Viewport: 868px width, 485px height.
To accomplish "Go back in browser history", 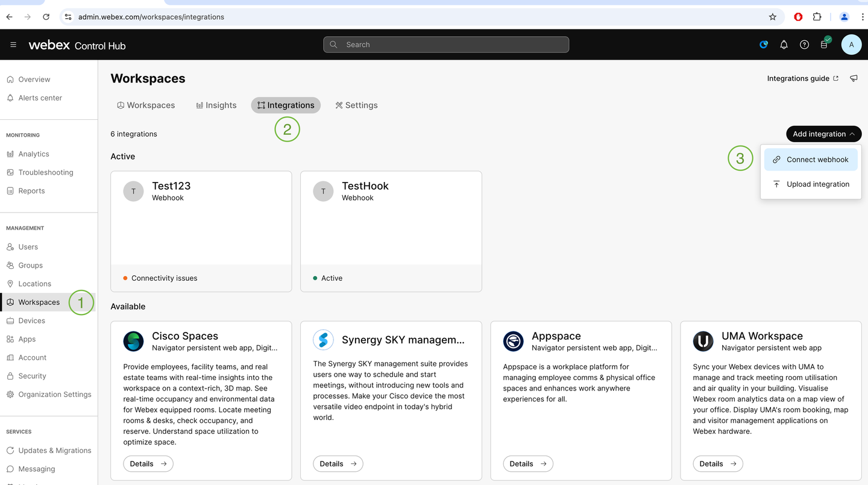I will click(9, 17).
